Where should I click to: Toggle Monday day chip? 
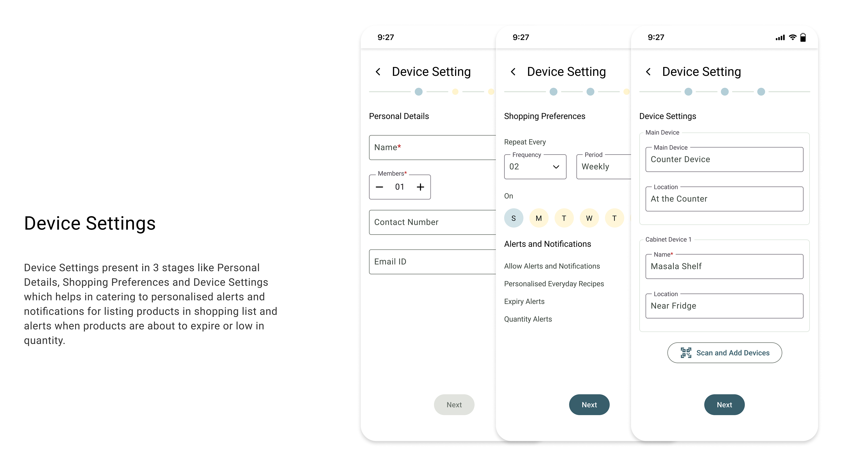click(x=539, y=218)
